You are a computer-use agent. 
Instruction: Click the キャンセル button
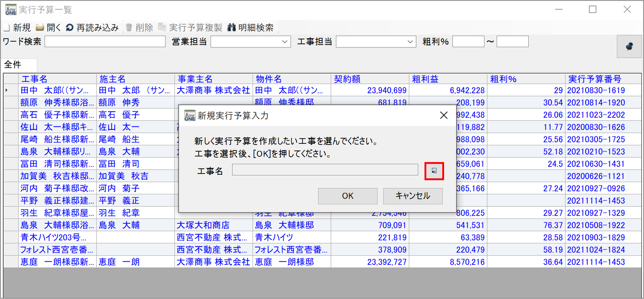click(413, 196)
